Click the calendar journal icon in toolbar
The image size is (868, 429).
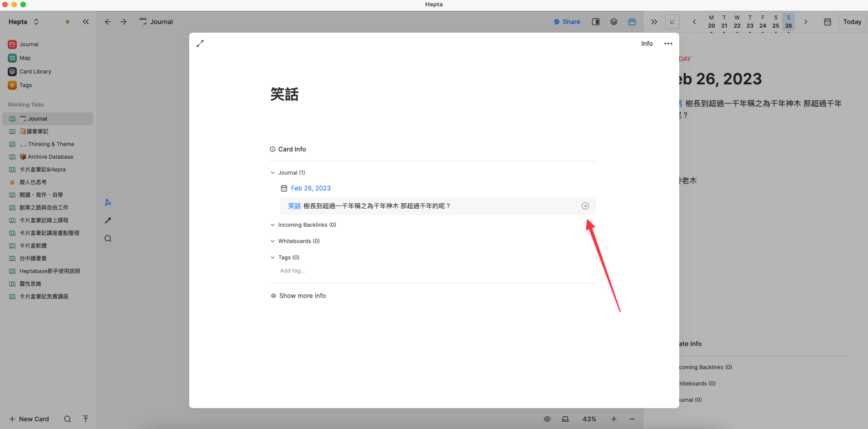click(x=632, y=22)
